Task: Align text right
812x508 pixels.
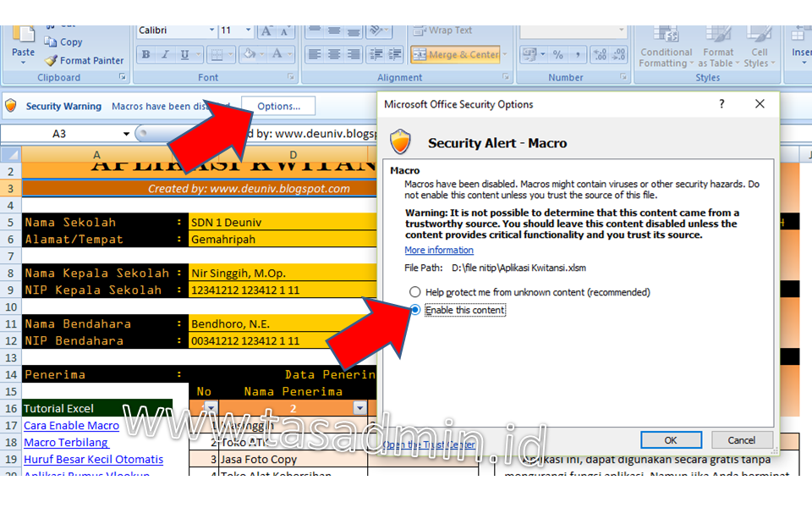Action: tap(354, 54)
